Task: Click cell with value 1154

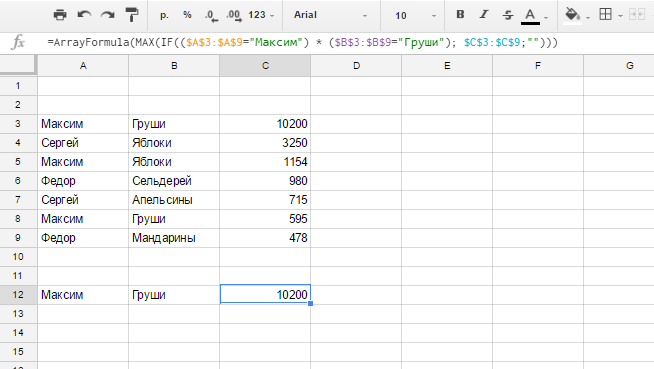Action: 265,162
